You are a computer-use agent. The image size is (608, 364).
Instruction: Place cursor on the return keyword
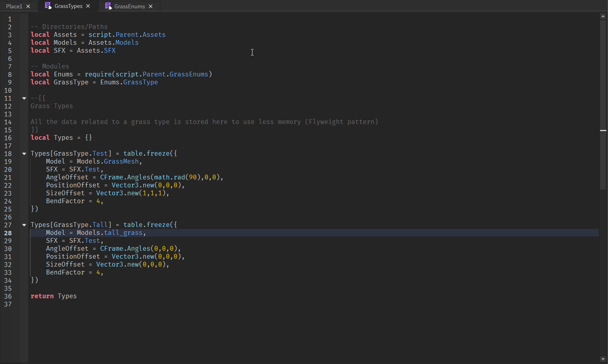(x=42, y=296)
